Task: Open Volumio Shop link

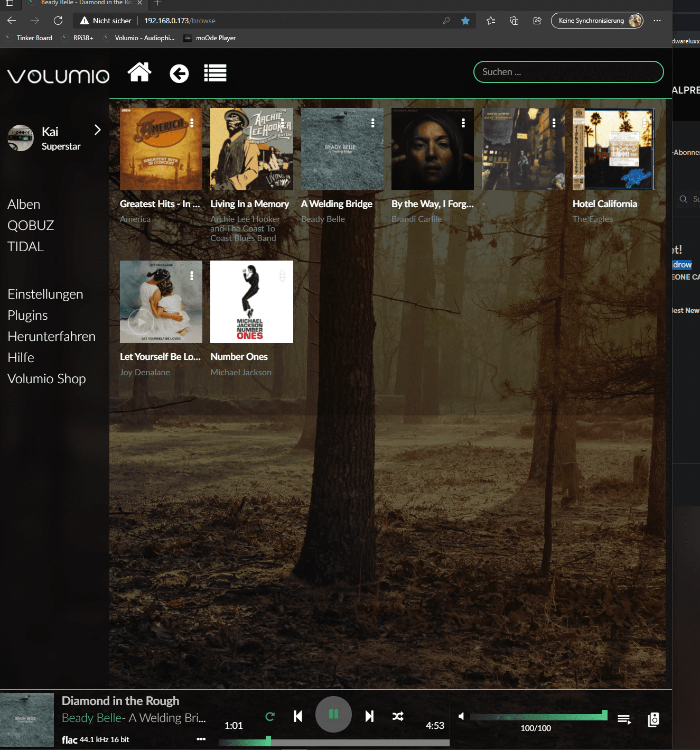Action: (46, 379)
